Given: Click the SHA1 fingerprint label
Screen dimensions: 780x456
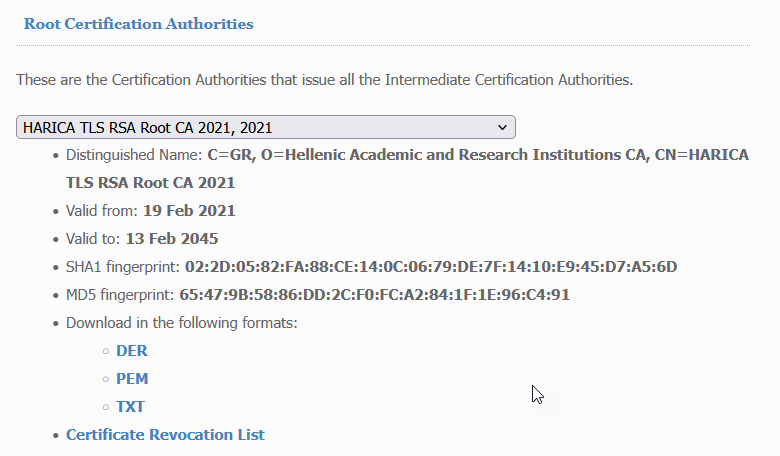Looking at the screenshot, I should tap(123, 267).
